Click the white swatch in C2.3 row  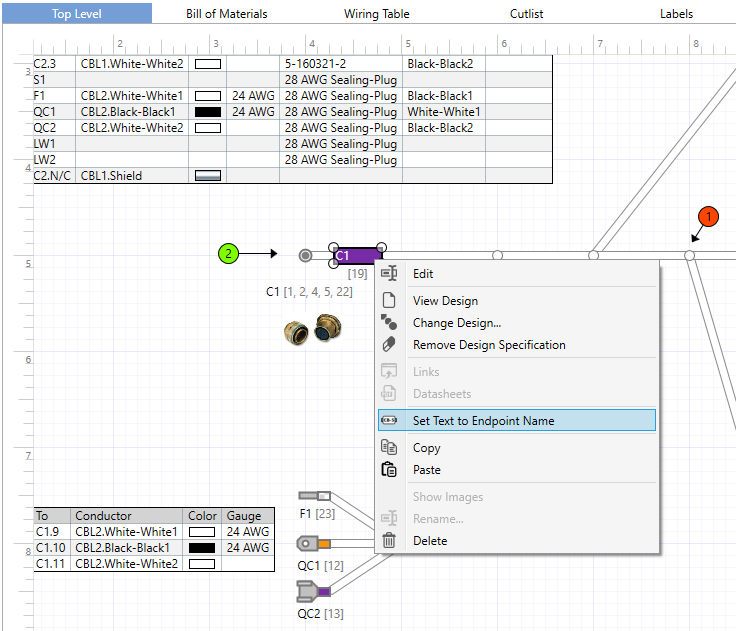tap(208, 64)
